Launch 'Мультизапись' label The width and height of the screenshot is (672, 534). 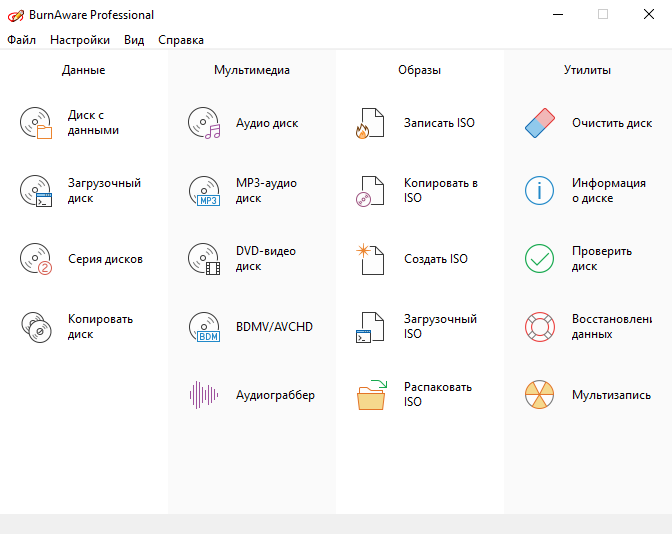[611, 395]
